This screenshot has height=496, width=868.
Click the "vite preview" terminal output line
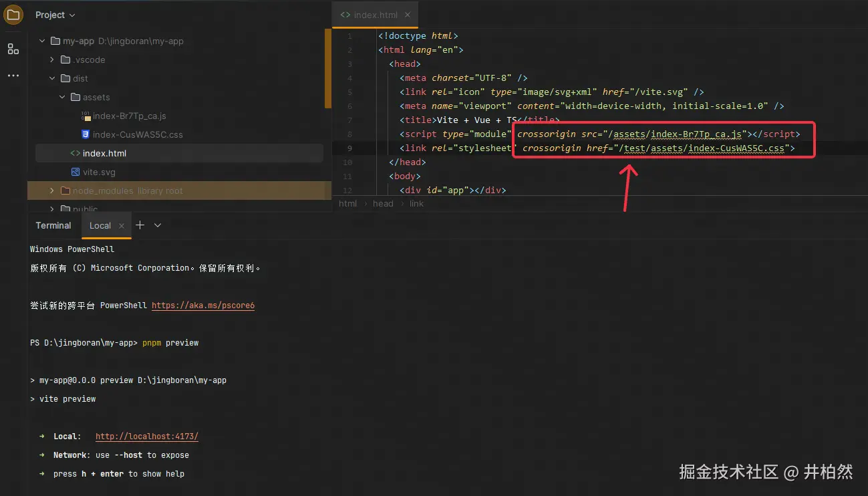pyautogui.click(x=63, y=399)
